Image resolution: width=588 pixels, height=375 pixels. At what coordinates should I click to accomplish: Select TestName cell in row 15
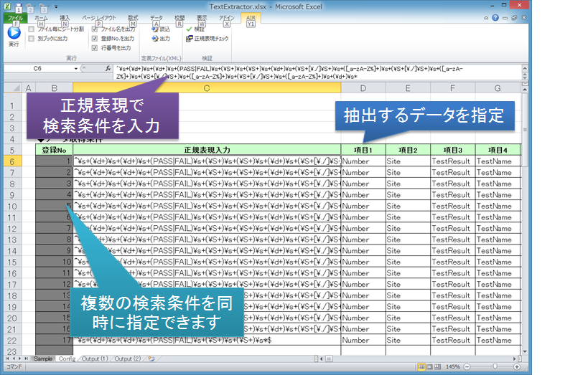[x=498, y=262]
